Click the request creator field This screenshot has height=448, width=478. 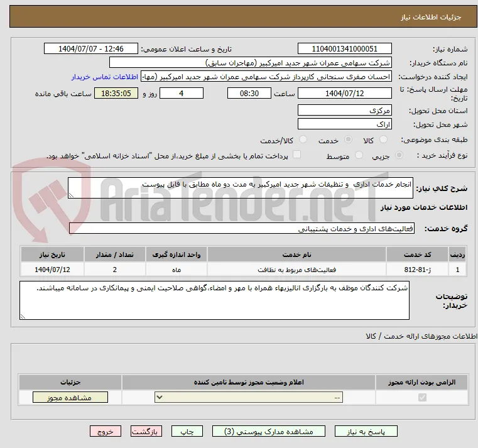coord(266,77)
